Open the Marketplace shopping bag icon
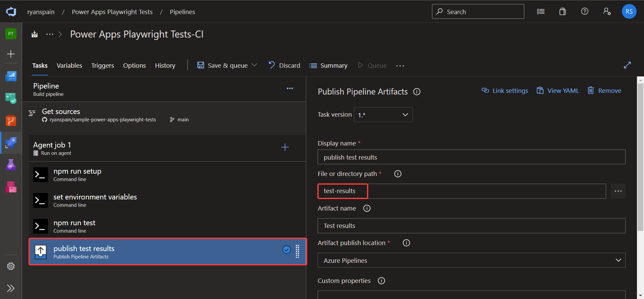The image size is (644, 299). pos(562,12)
